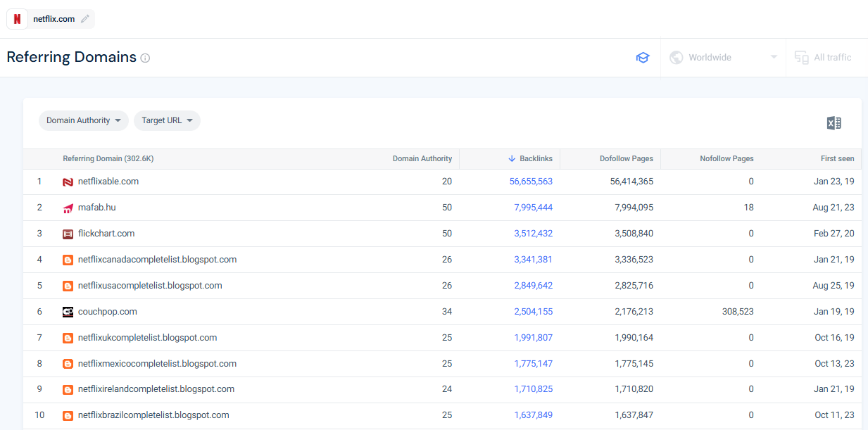Screen dimensions: 868x430
Task: Open flickchart.com domain link
Action: click(x=106, y=234)
